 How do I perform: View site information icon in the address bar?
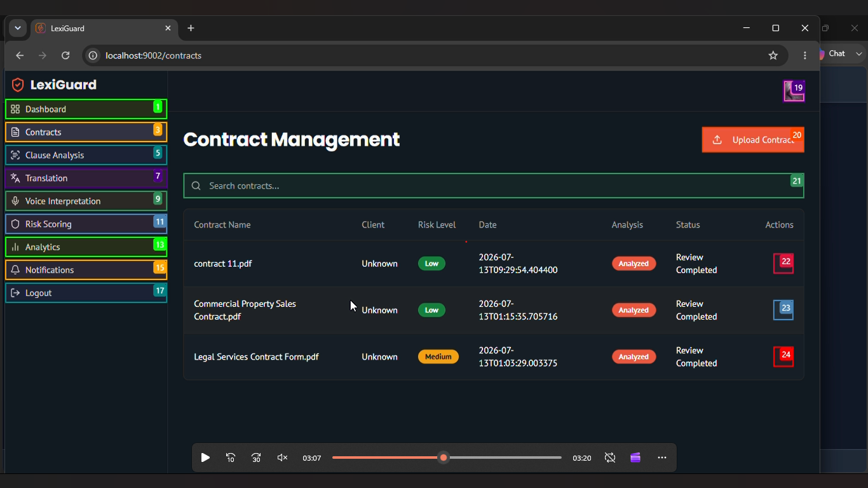point(93,55)
